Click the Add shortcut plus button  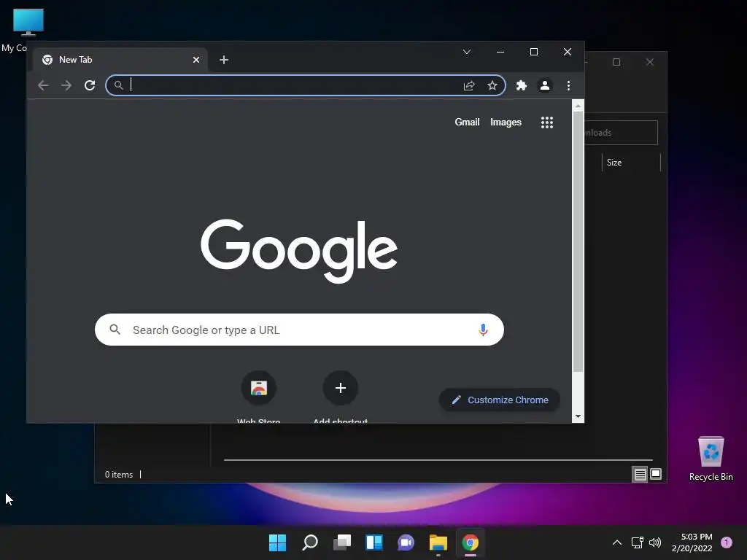(x=340, y=388)
